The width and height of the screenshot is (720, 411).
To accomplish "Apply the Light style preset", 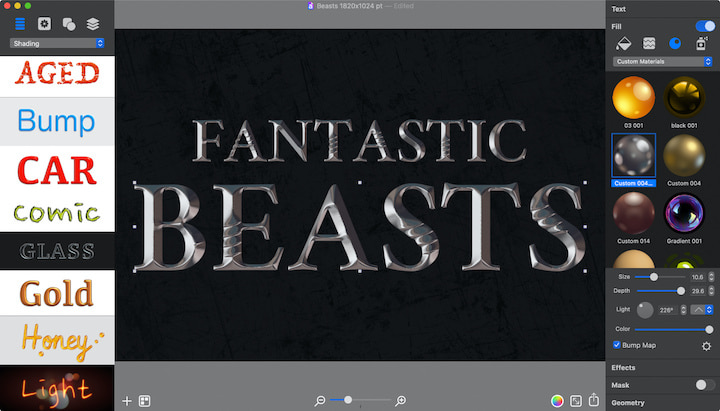I will (57, 388).
